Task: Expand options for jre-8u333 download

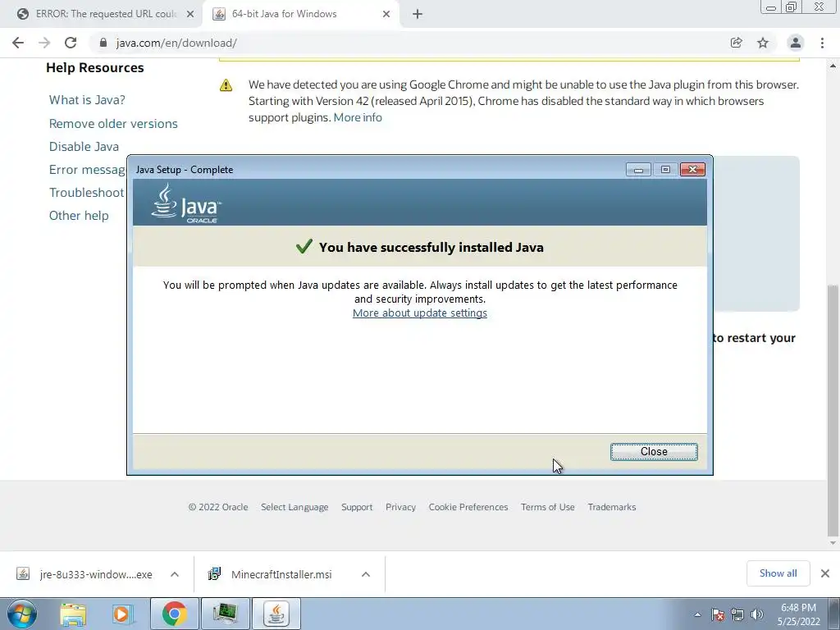Action: pyautogui.click(x=175, y=574)
